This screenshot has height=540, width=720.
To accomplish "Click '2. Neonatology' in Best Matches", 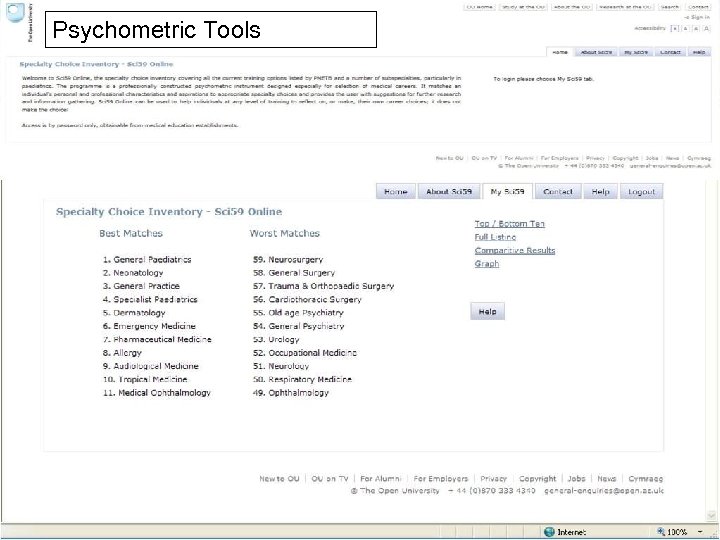I will 133,273.
